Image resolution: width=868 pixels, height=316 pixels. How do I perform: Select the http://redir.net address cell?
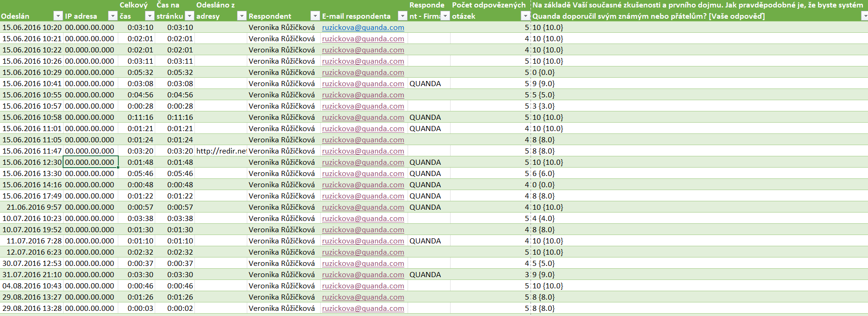point(221,151)
